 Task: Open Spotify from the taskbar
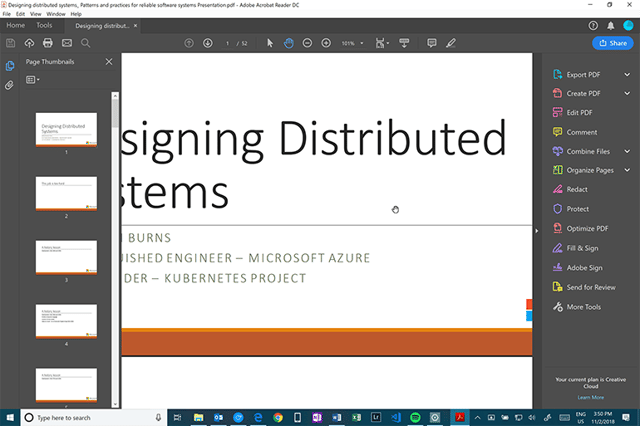pyautogui.click(x=415, y=417)
